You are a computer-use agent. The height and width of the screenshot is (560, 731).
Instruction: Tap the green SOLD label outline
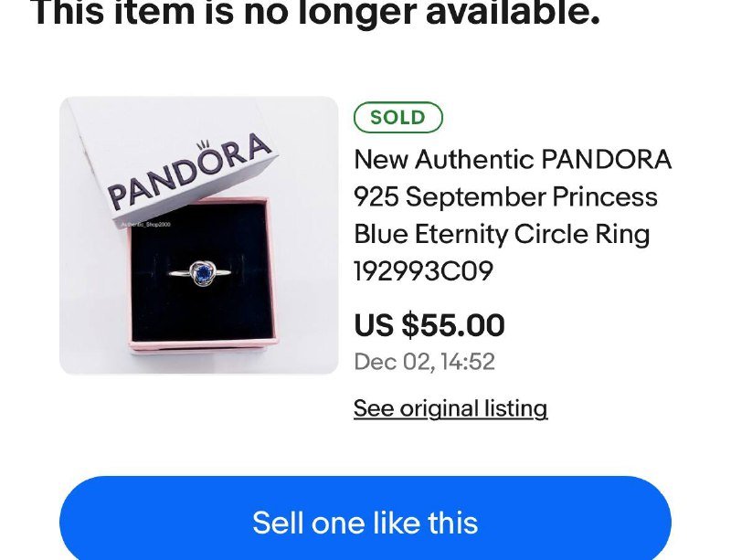click(397, 117)
